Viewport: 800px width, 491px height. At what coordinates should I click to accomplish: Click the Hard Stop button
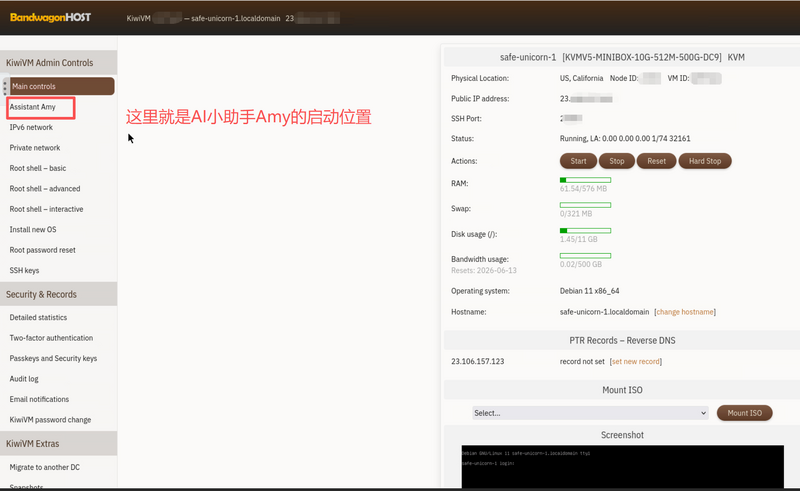(x=705, y=161)
